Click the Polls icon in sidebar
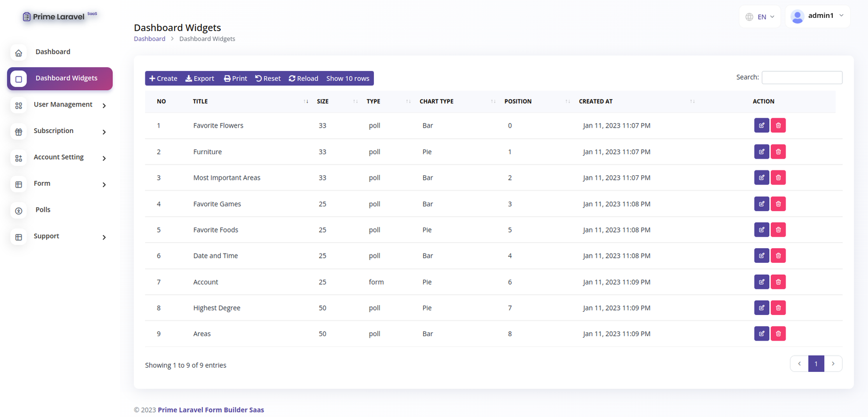This screenshot has height=417, width=868. coord(18,211)
